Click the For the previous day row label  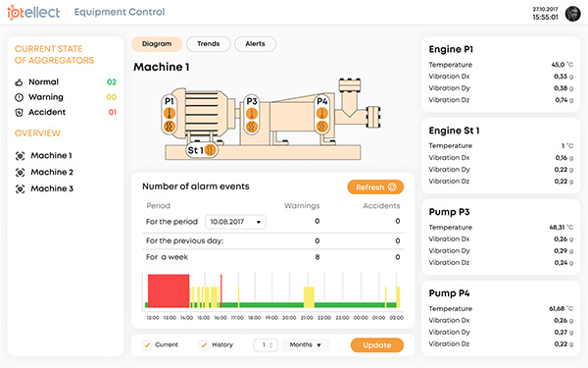click(184, 240)
